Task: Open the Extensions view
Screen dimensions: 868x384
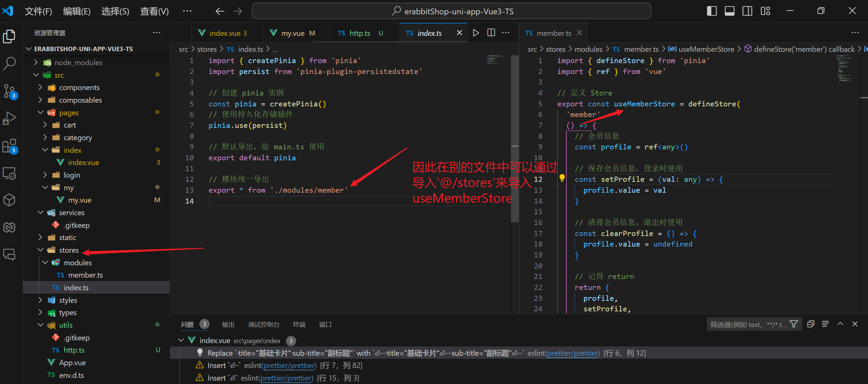Action: click(10, 146)
